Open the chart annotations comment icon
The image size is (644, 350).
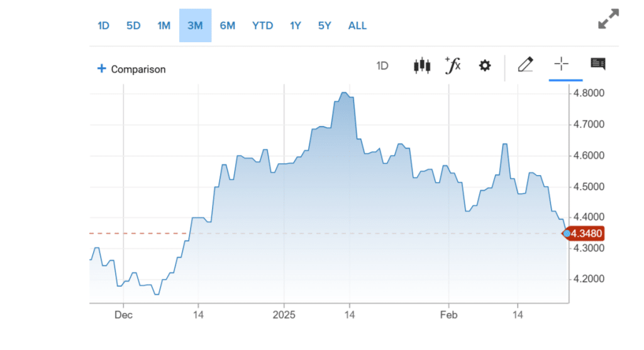coord(597,64)
